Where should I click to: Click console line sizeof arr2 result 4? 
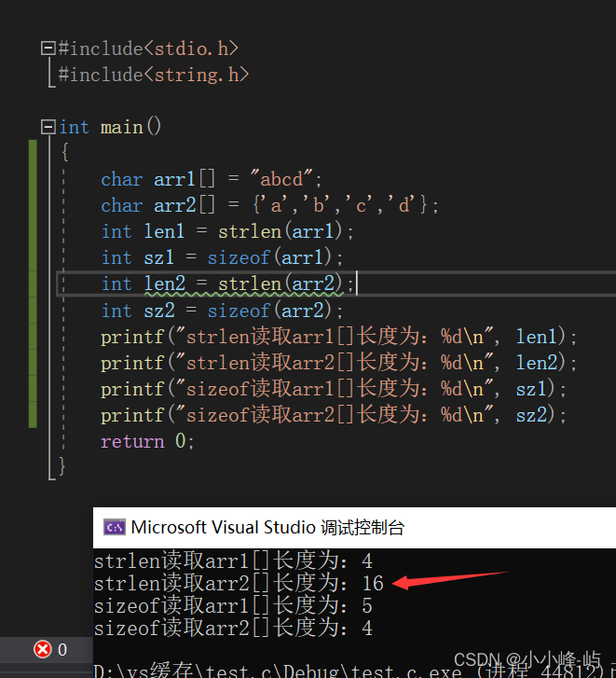(233, 628)
